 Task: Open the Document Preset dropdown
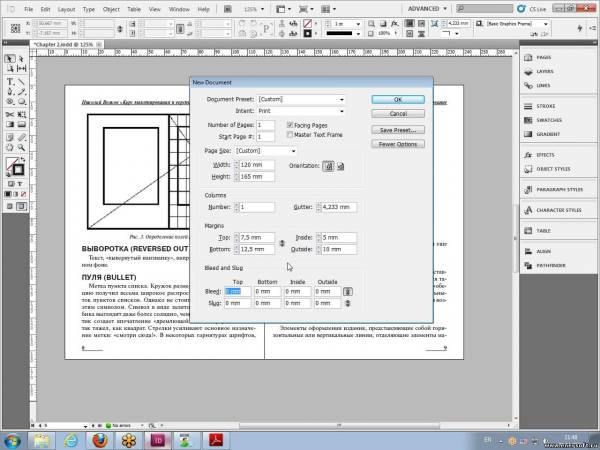(301, 99)
